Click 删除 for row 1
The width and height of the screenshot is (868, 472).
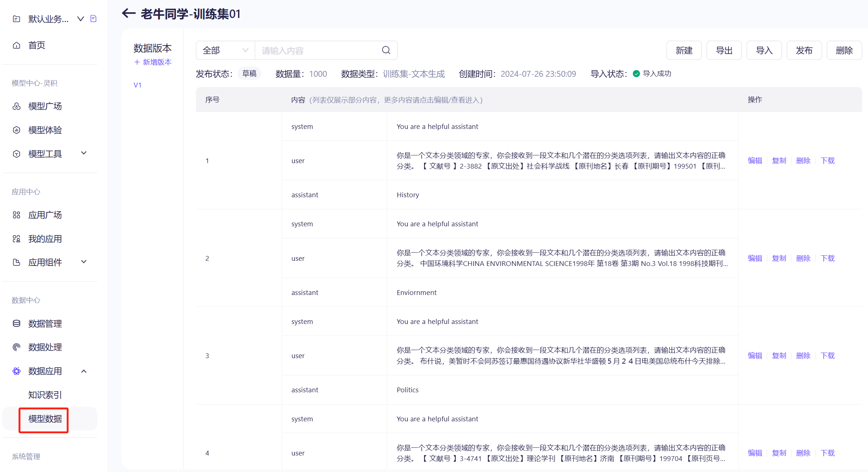(x=803, y=161)
